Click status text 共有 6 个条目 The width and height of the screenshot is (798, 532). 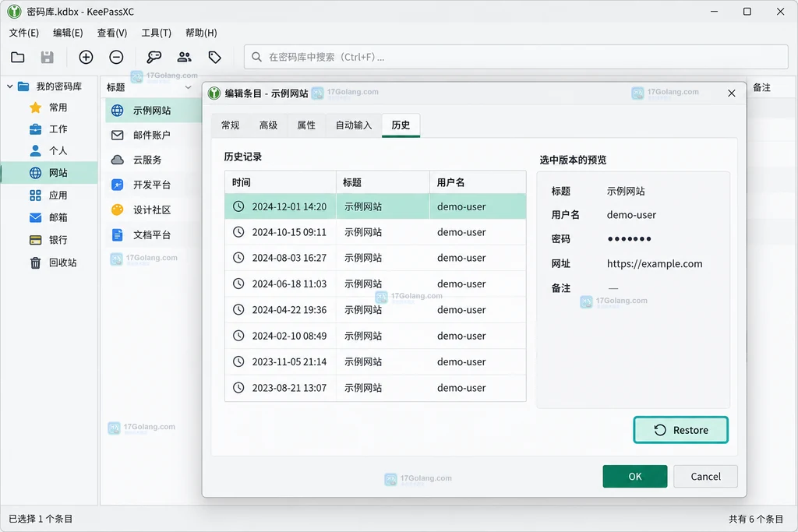[756, 519]
